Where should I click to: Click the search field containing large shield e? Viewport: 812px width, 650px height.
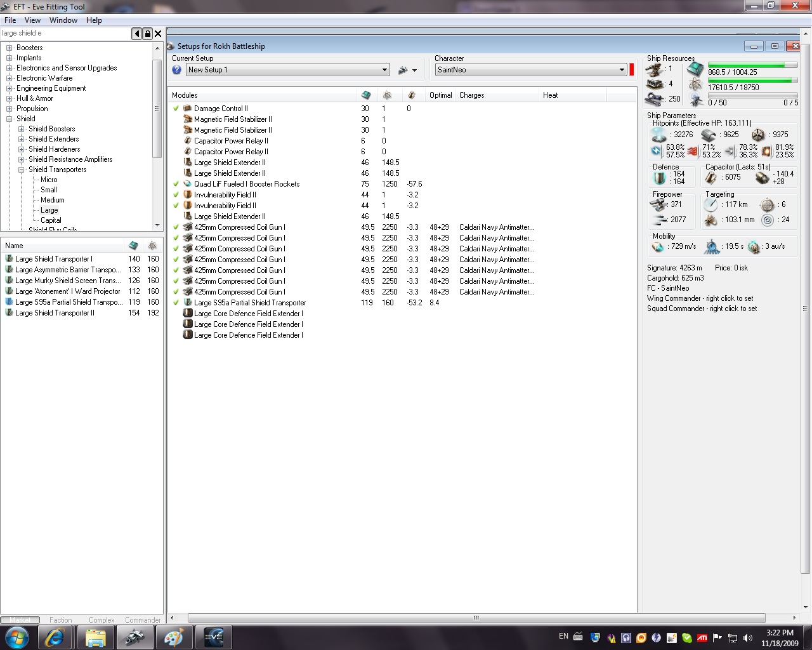63,33
